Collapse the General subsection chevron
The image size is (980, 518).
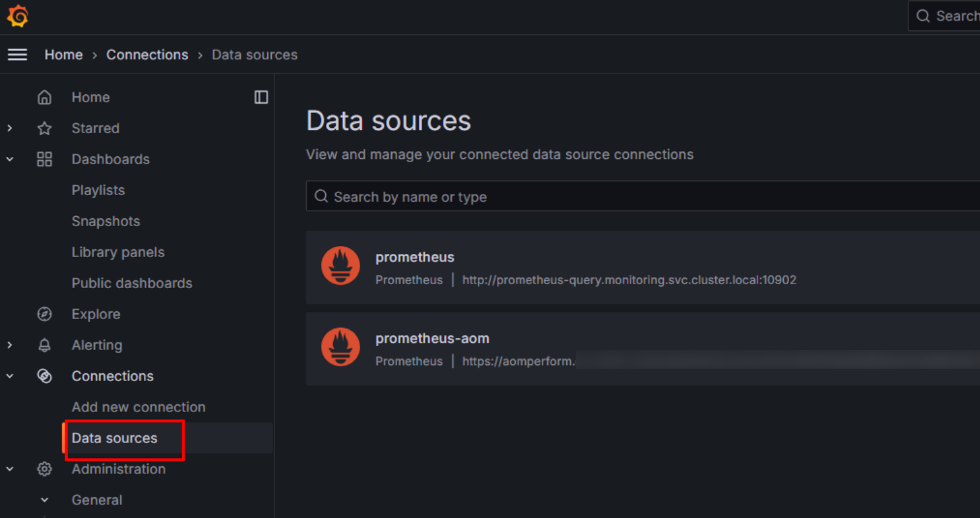(x=45, y=501)
